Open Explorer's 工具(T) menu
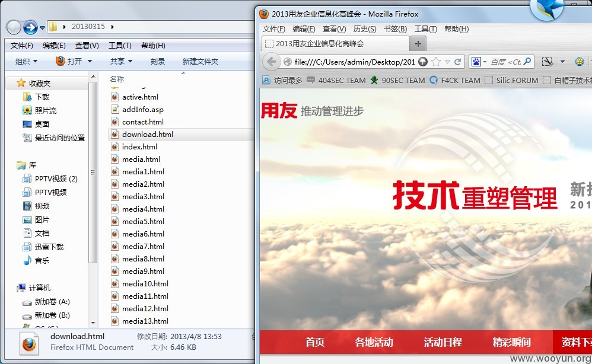592x364 pixels. click(120, 46)
